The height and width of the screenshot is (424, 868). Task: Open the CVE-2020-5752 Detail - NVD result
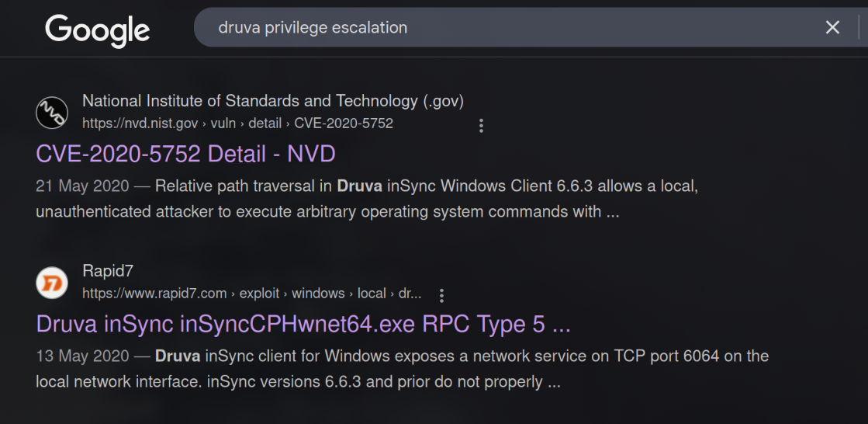185,154
